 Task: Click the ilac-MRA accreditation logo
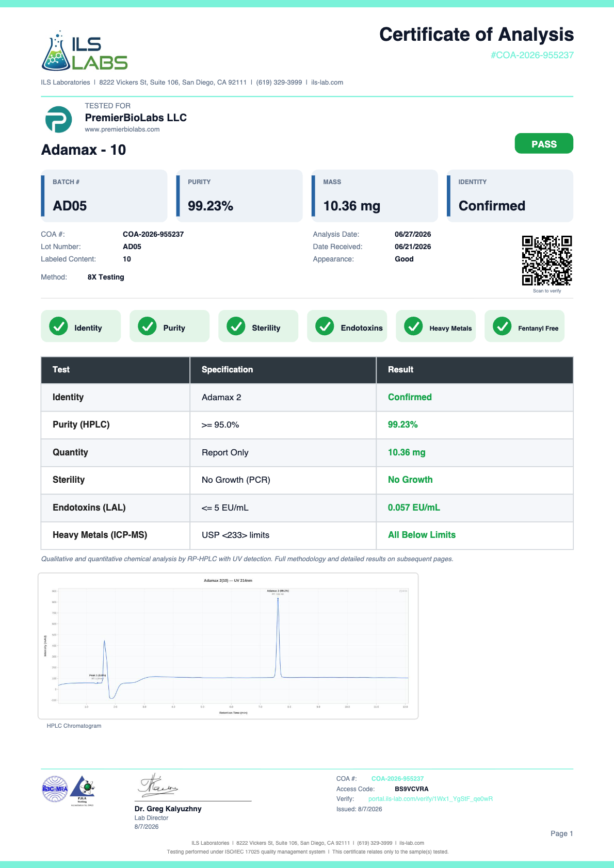pos(55,789)
